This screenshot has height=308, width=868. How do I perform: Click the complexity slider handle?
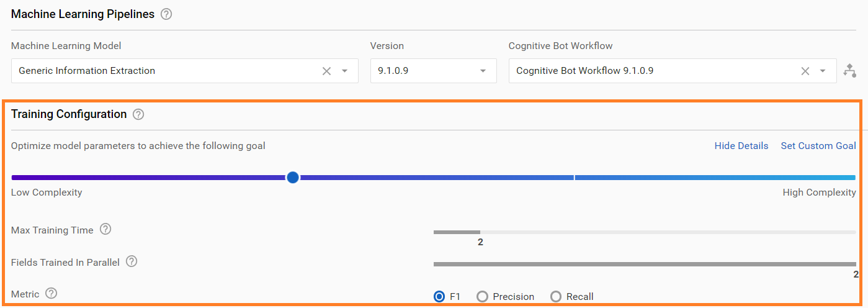point(293,178)
